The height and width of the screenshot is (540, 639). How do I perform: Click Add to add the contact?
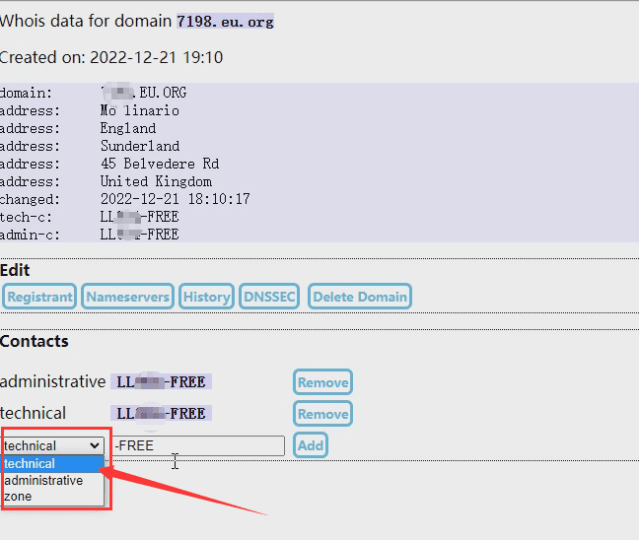311,445
